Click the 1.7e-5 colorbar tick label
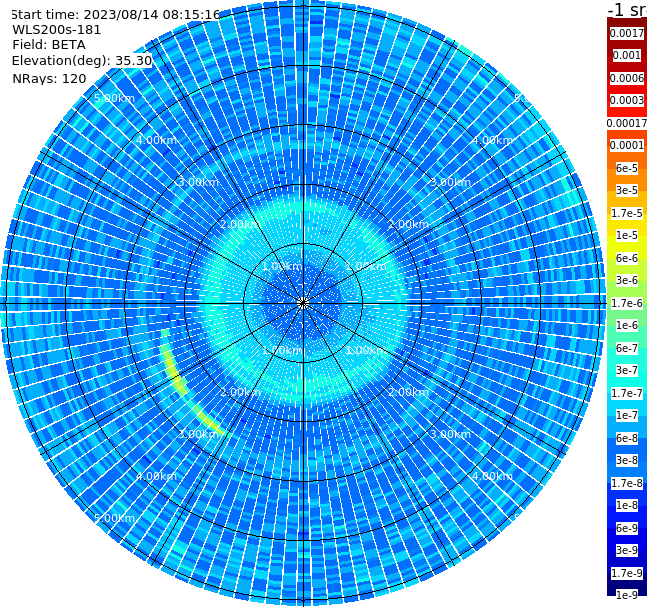This screenshot has width=647, height=607. point(627,213)
